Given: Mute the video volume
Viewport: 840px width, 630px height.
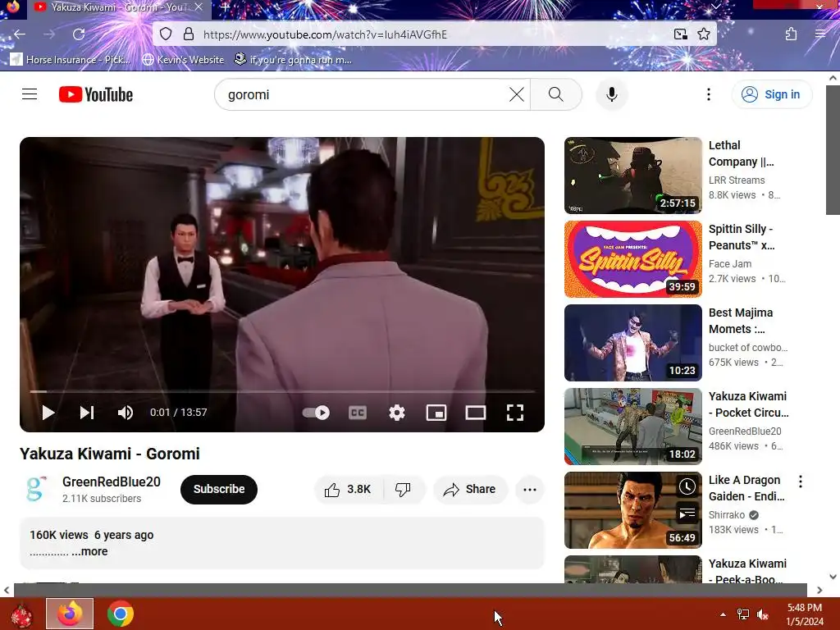Looking at the screenshot, I should 126,413.
